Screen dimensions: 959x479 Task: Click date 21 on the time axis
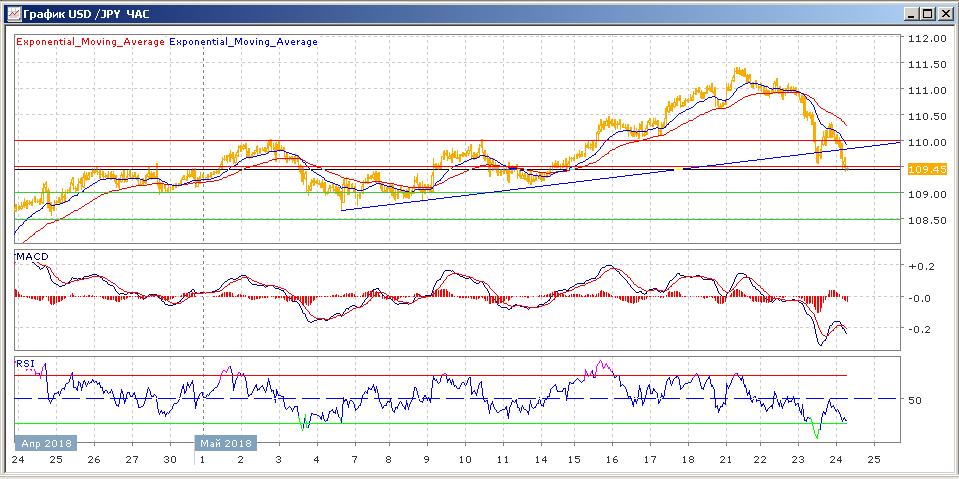pos(722,460)
